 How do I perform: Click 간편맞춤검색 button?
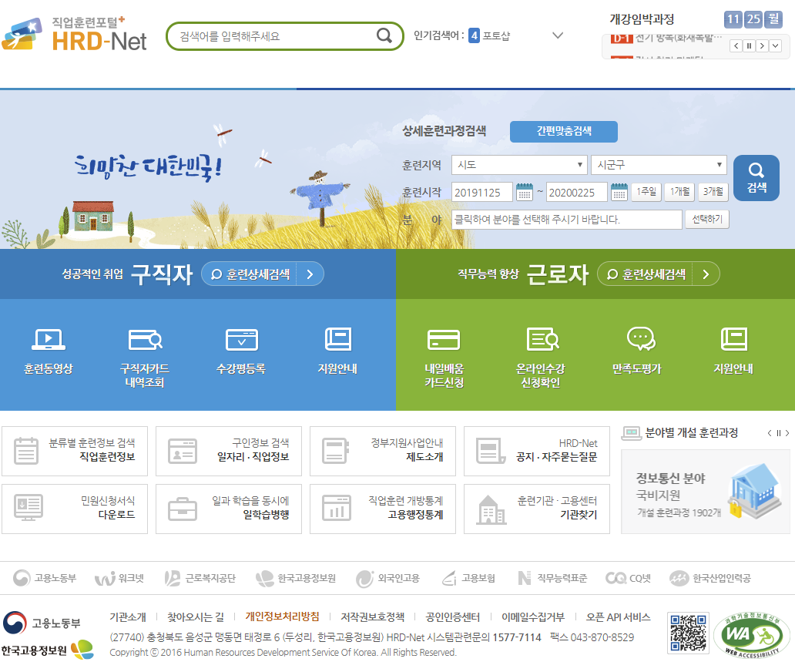pos(564,131)
